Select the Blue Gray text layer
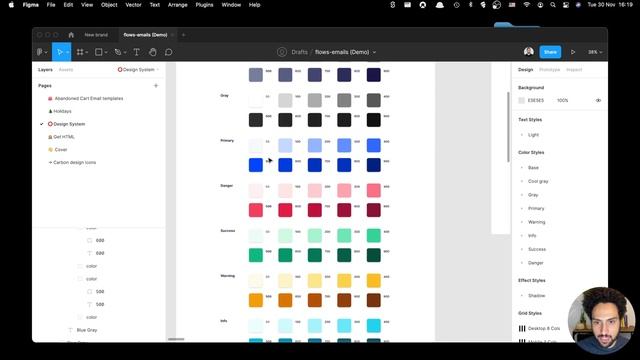The height and width of the screenshot is (360, 640). tap(87, 330)
